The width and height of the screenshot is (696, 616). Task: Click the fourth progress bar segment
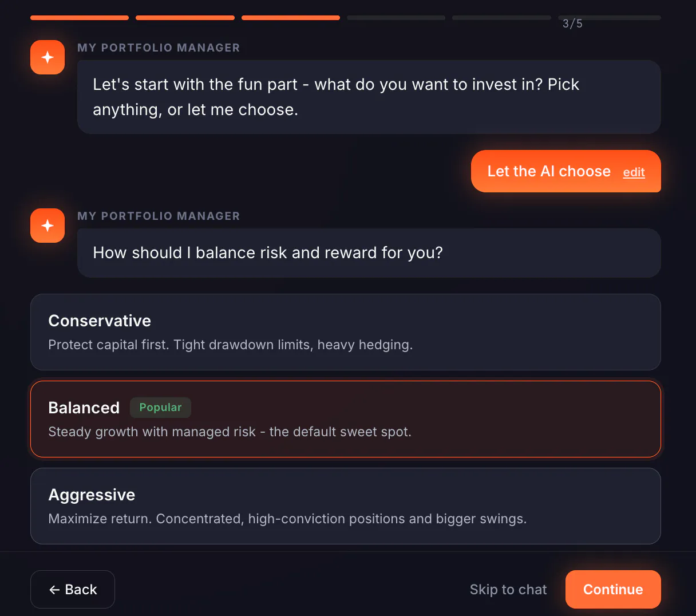[x=396, y=18]
